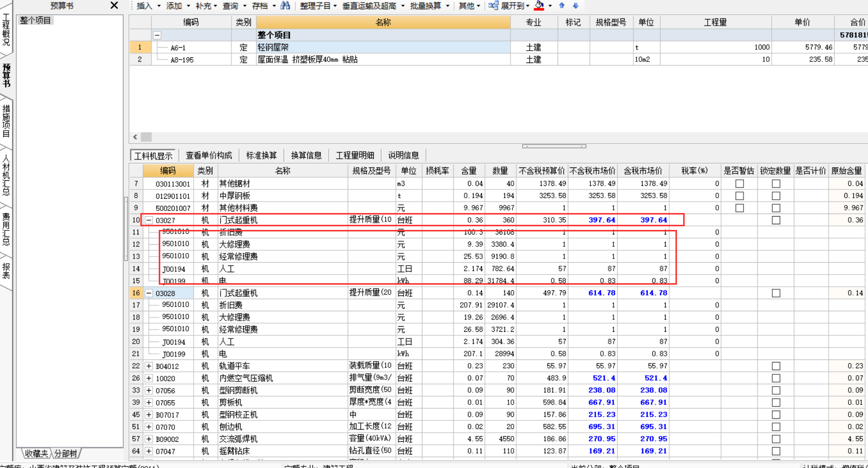Click 614.78 不含税市场价 cell in row 03028

coord(592,293)
